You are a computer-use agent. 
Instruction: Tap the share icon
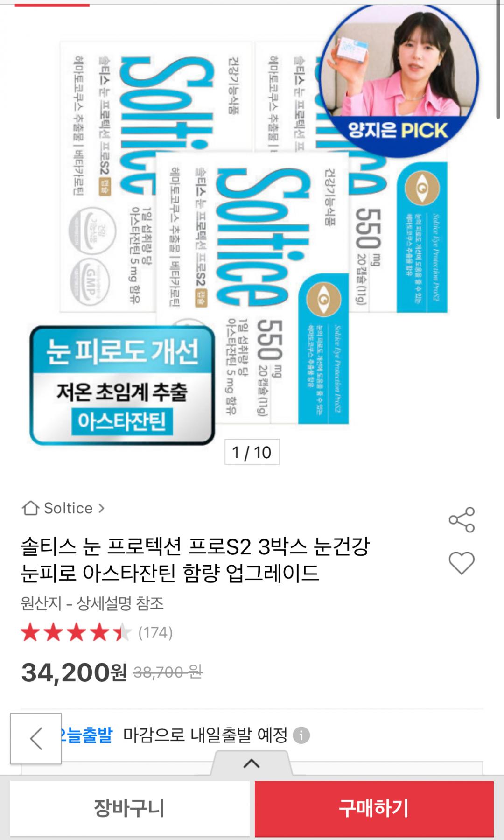pyautogui.click(x=462, y=520)
